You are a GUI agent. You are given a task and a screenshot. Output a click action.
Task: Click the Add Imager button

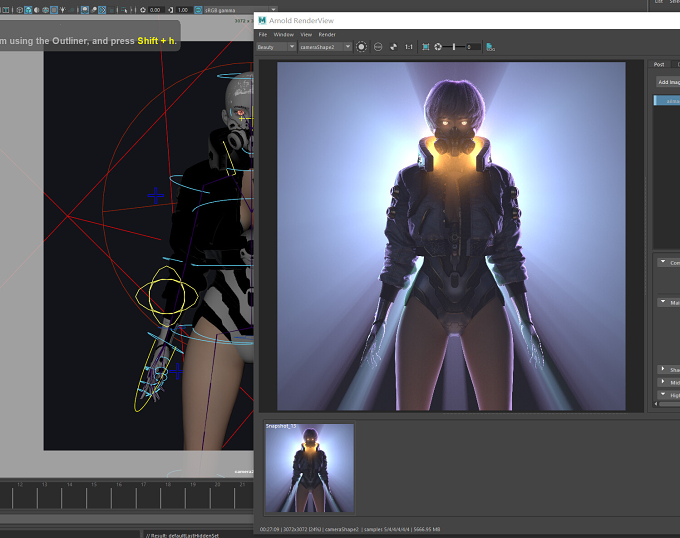(x=668, y=82)
